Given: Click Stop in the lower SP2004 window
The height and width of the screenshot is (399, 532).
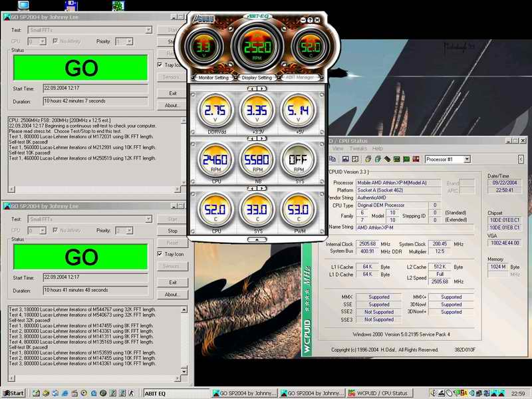Looking at the screenshot, I should click(x=172, y=231).
